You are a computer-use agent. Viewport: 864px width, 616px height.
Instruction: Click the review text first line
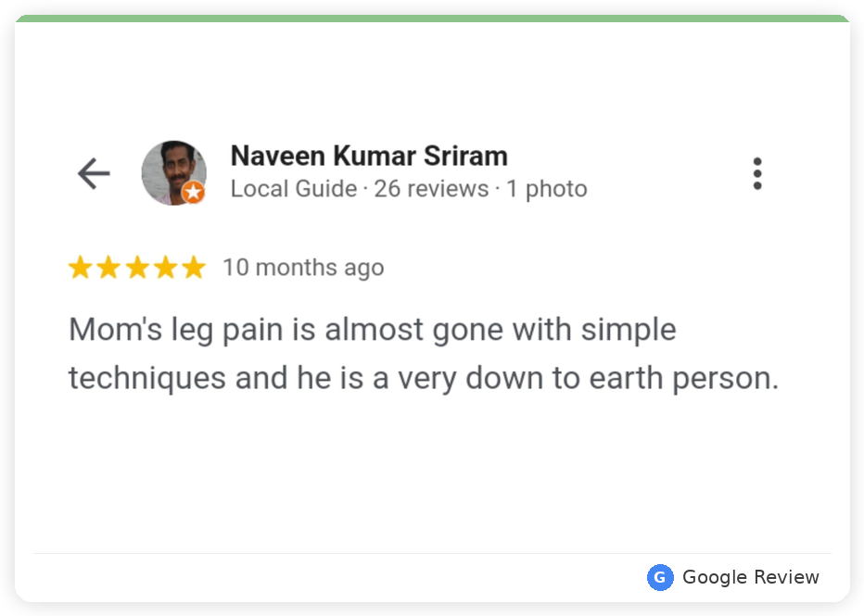point(372,331)
